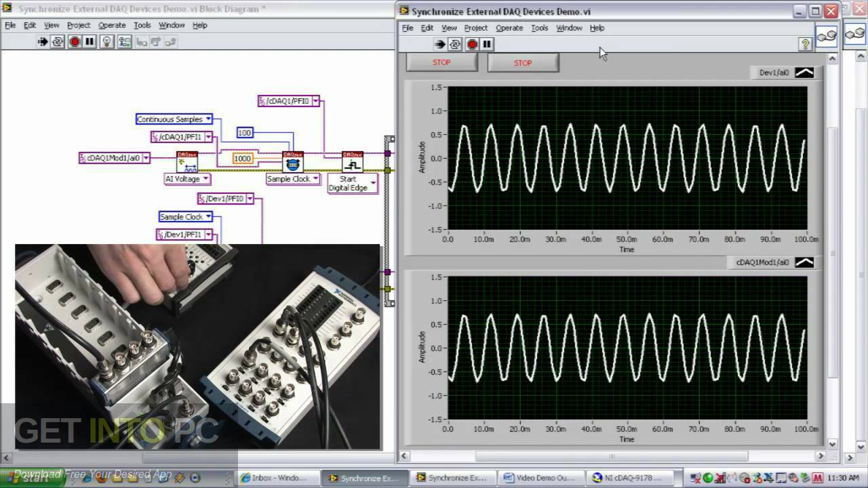Click the first STOP button
The height and width of the screenshot is (488, 868).
tap(441, 62)
